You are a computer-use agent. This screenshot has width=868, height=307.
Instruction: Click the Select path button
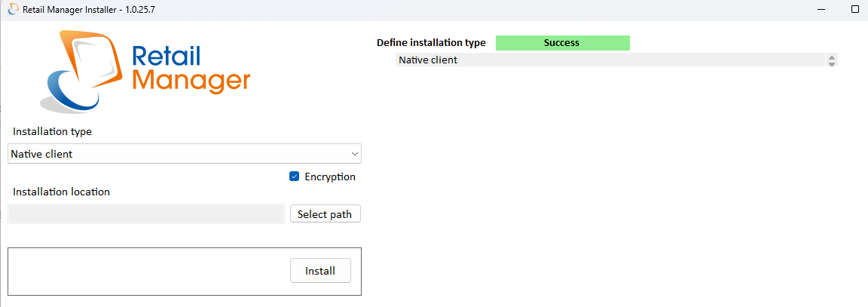click(325, 214)
